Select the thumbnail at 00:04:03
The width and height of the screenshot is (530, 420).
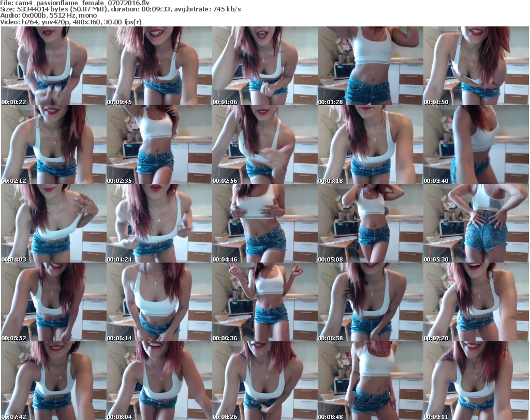click(x=54, y=224)
